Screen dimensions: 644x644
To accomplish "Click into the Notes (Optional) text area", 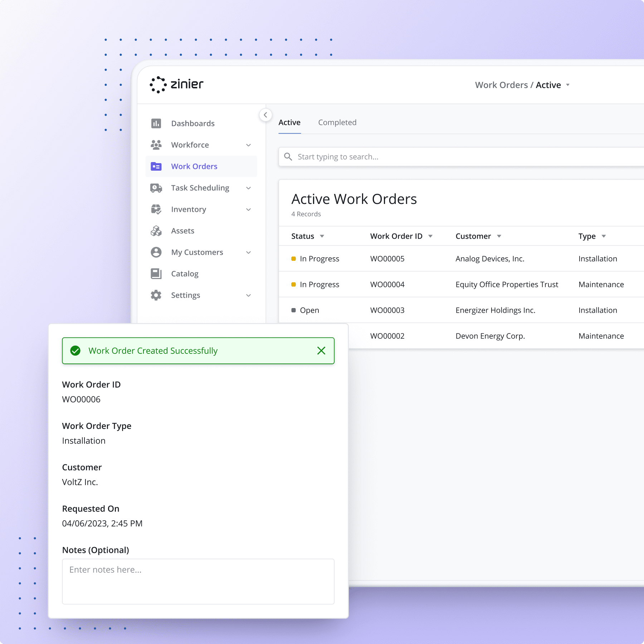I will [198, 581].
